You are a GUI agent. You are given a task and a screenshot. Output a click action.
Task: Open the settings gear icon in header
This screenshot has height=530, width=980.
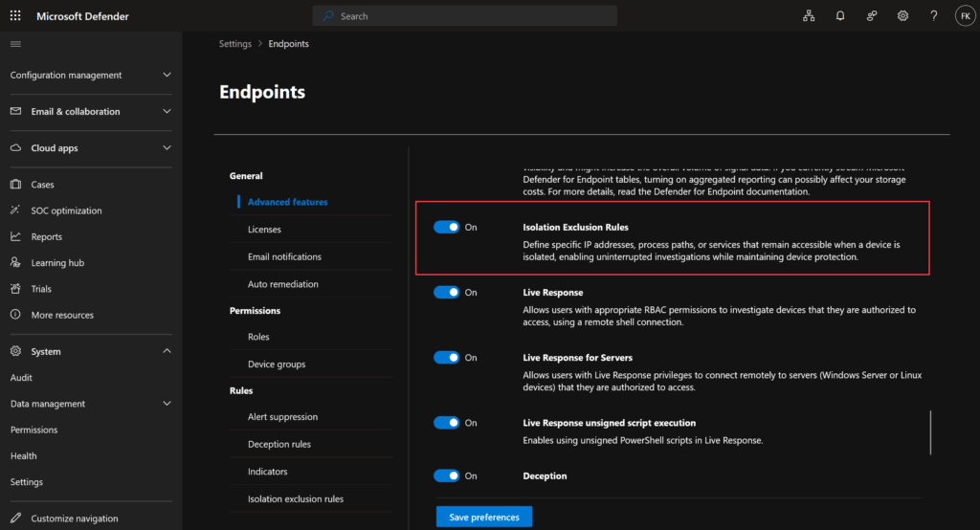coord(902,16)
